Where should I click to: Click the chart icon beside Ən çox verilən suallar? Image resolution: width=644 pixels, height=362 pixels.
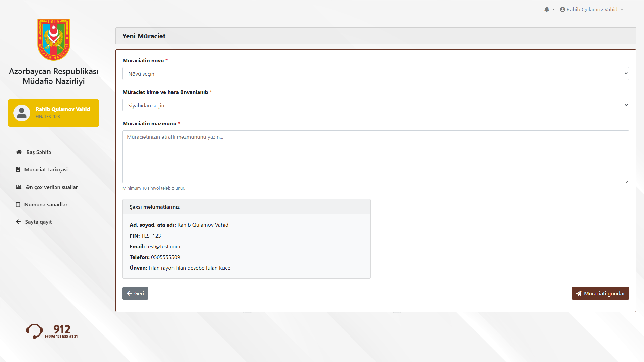coord(19,187)
